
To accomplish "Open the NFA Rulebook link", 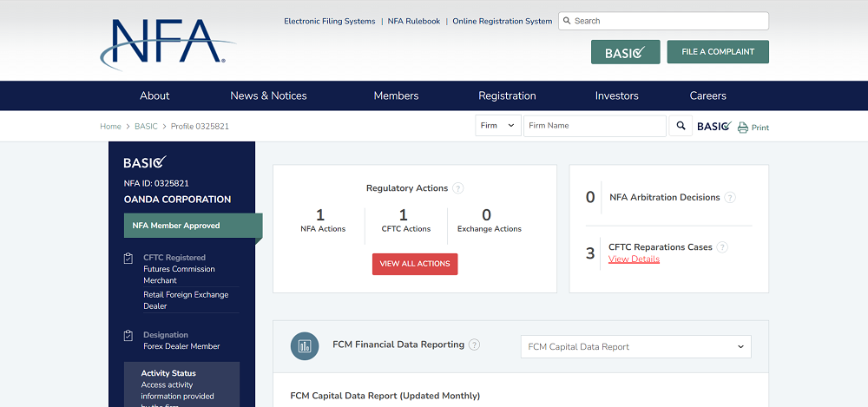I will coord(414,21).
